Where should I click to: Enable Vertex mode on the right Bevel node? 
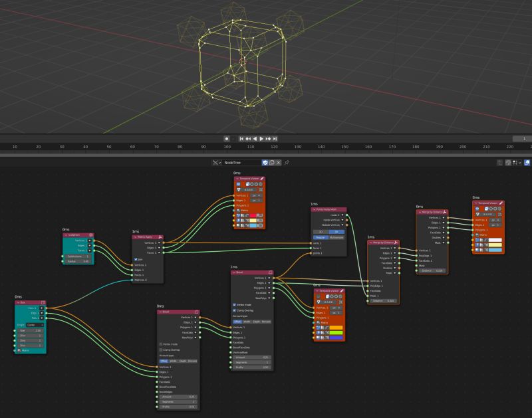click(x=234, y=305)
